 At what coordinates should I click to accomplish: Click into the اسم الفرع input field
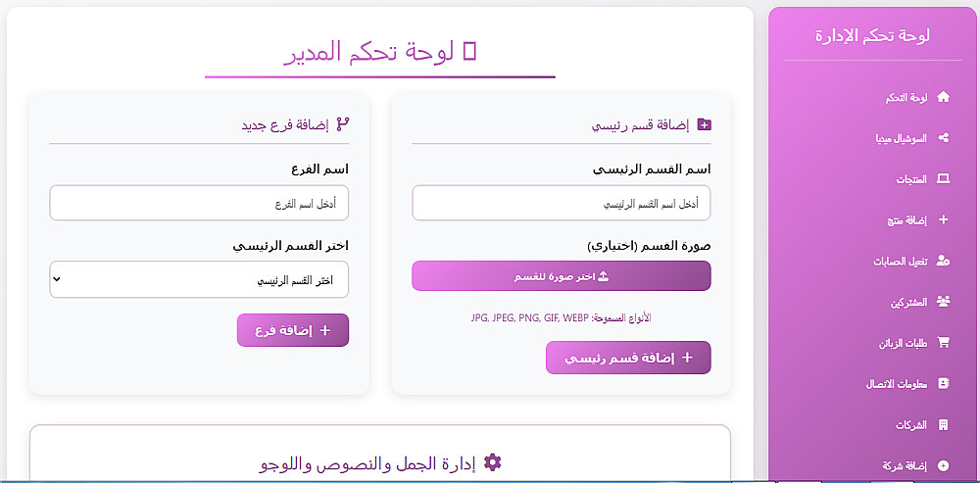click(x=199, y=204)
